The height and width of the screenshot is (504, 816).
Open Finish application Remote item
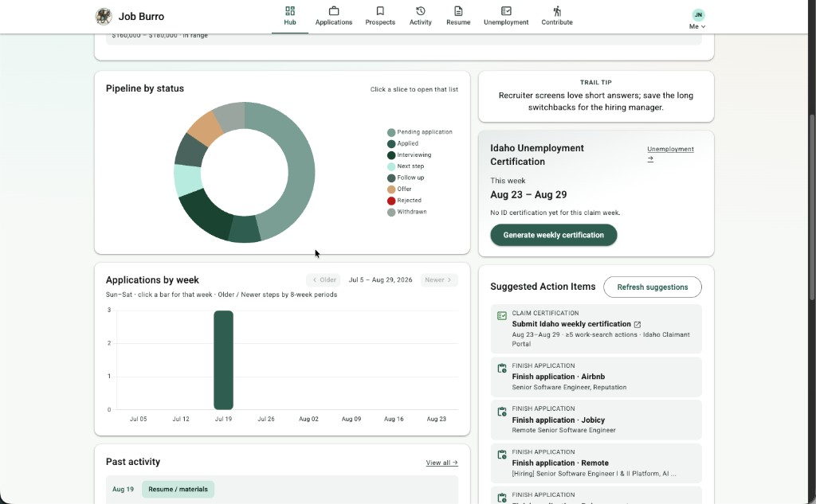click(x=596, y=463)
